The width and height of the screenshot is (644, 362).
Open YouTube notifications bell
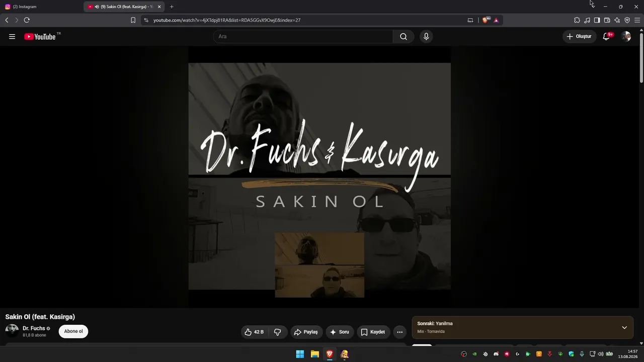pyautogui.click(x=606, y=37)
